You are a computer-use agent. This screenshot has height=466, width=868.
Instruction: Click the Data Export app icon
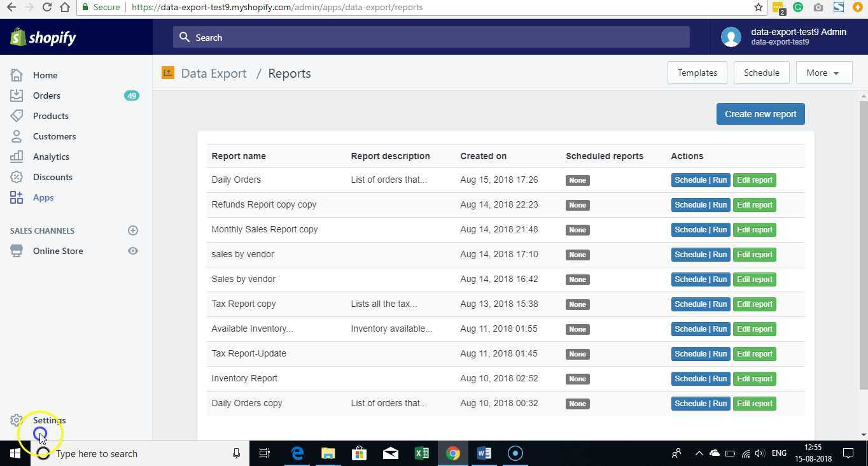[x=167, y=73]
